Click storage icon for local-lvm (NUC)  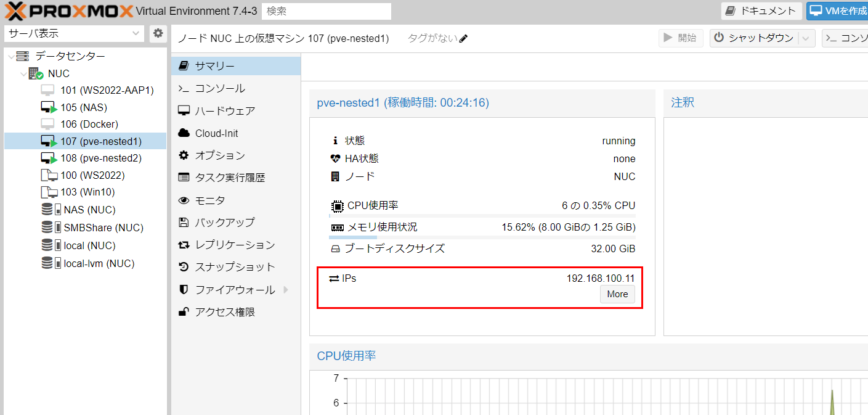51,263
